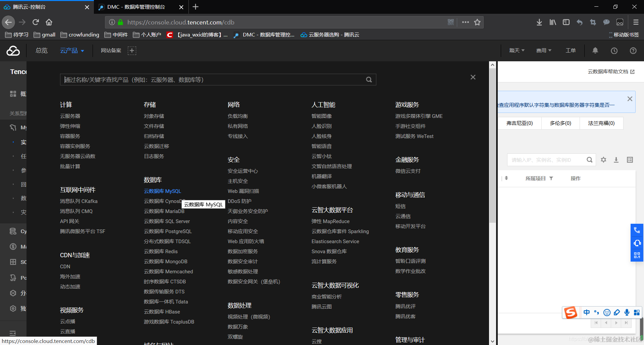Open the 消息队列 CKafka link
Viewport: 644px width, 345px height.
click(x=79, y=201)
